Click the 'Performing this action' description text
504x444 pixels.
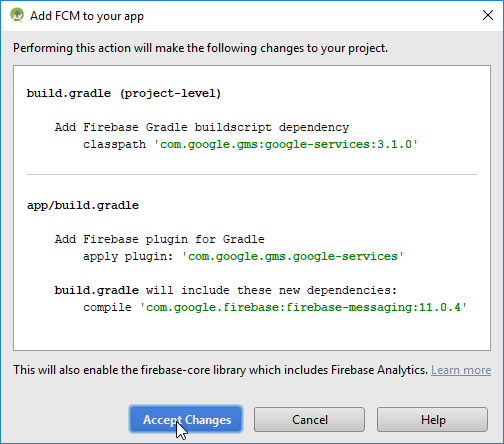point(200,48)
